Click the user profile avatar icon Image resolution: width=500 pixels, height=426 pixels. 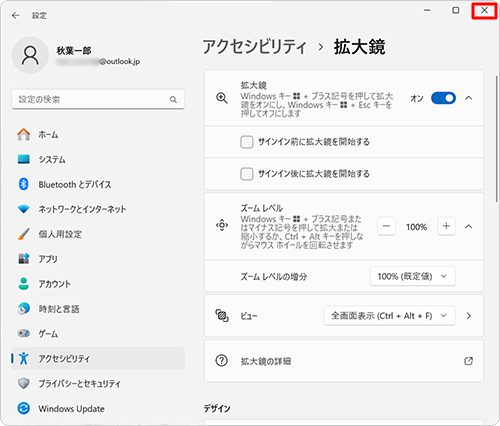[30, 55]
